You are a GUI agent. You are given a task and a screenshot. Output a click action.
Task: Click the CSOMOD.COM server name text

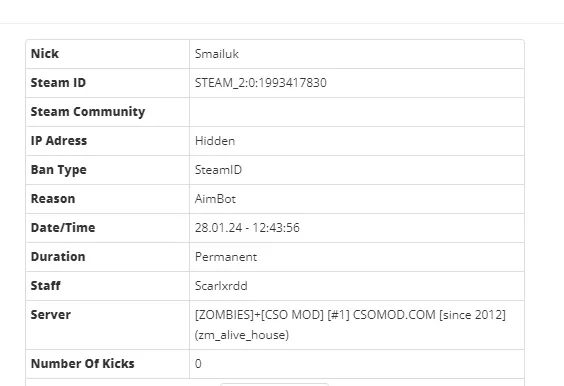394,315
